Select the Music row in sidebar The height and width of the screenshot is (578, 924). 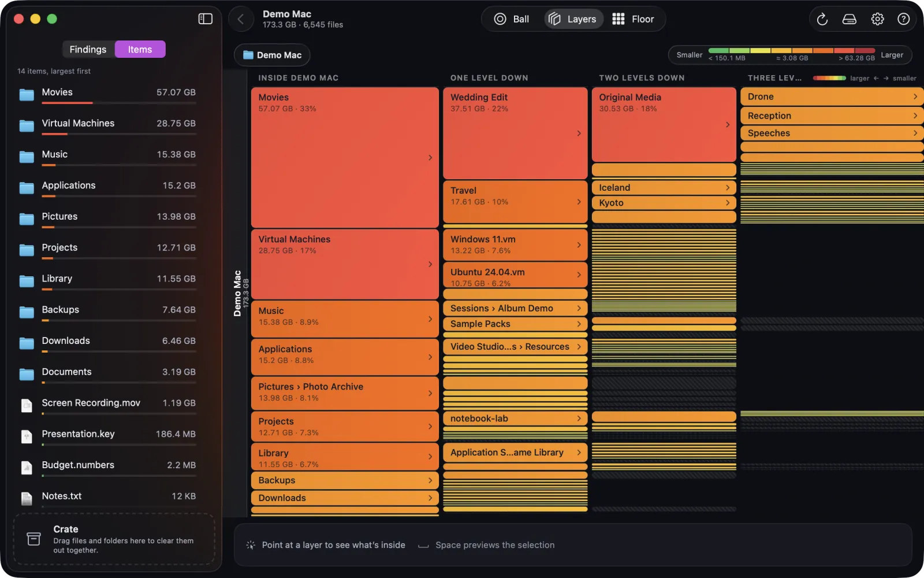[107, 157]
